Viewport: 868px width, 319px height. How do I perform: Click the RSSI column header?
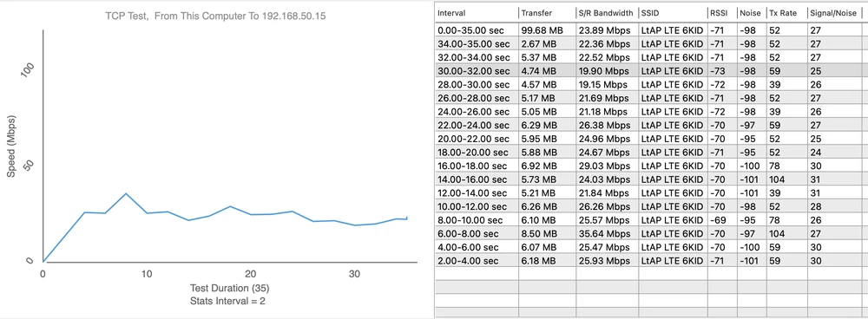(721, 12)
